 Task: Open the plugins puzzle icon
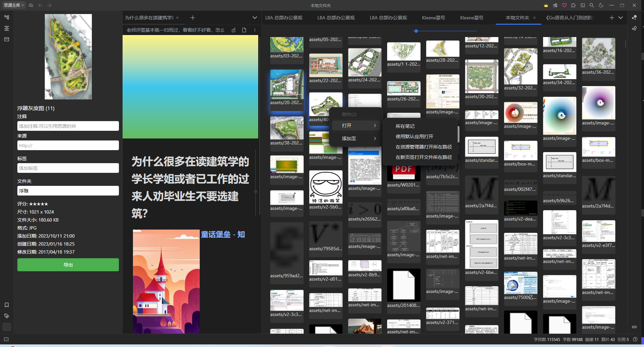pos(573,5)
